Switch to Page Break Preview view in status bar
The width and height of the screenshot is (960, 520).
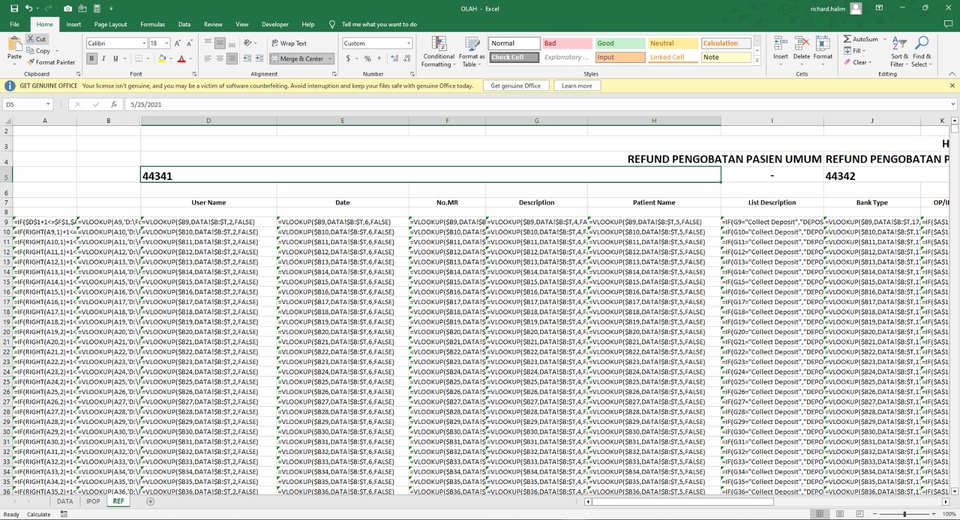[x=860, y=514]
